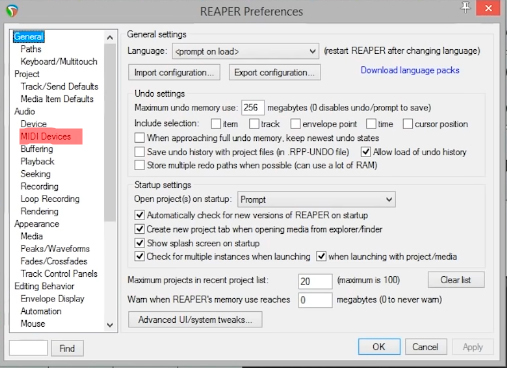The width and height of the screenshot is (507, 368).
Task: Open the Playback settings
Action: tap(37, 161)
